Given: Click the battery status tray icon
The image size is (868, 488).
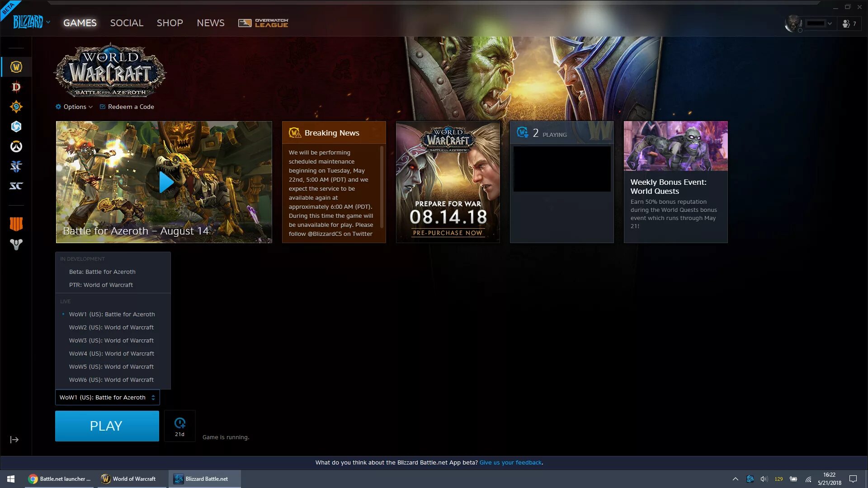Looking at the screenshot, I should coord(793,479).
